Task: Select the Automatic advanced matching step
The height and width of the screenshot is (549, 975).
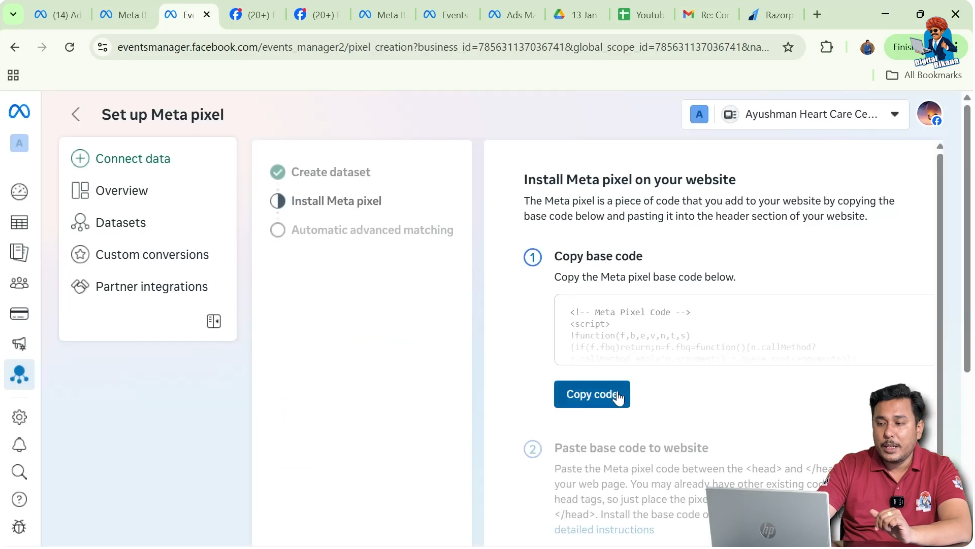Action: (372, 230)
